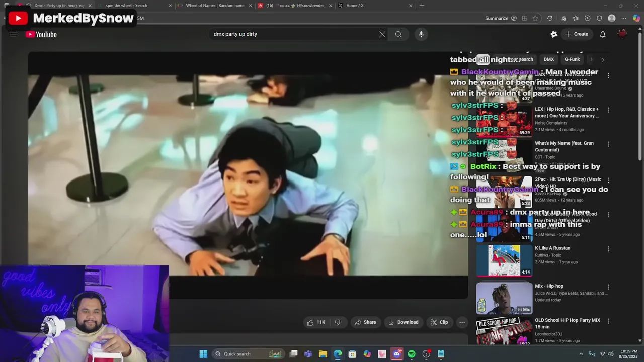This screenshot has height=362, width=644.
Task: Create a Clip of the video
Action: click(439, 322)
